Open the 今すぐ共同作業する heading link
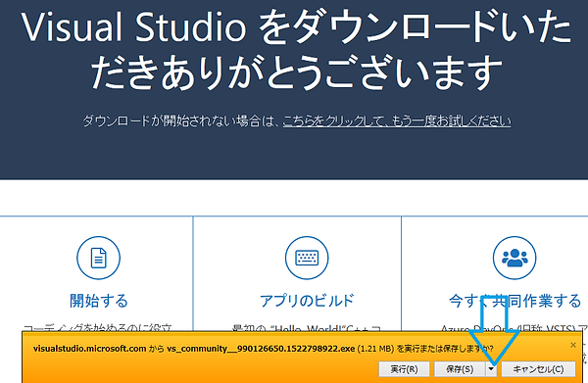This screenshot has height=383, width=588. 514,301
